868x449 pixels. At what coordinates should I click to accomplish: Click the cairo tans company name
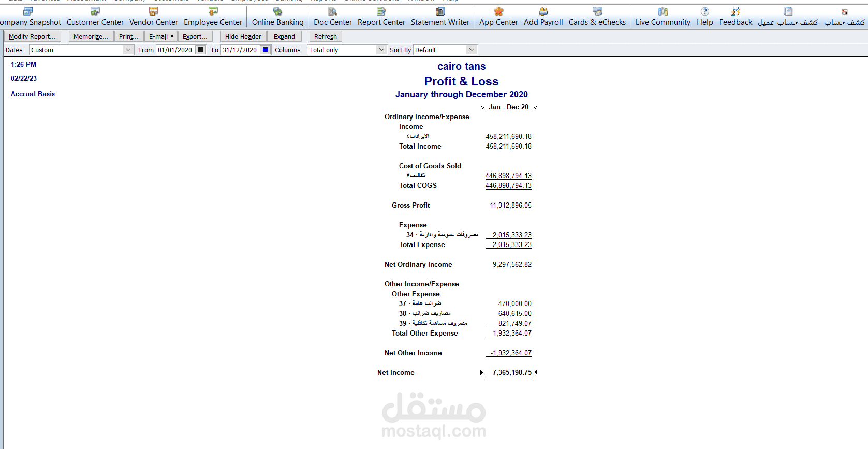click(462, 66)
